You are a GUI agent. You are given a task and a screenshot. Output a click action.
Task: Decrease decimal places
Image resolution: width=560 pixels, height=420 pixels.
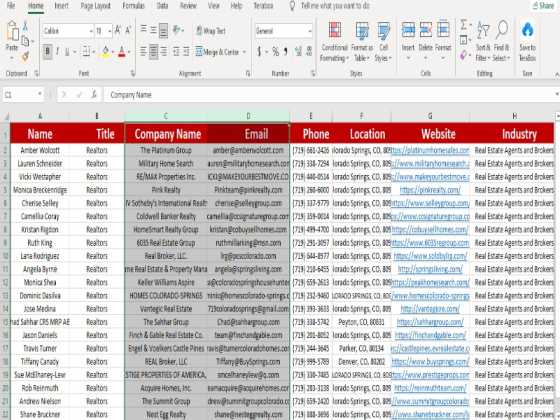click(309, 52)
